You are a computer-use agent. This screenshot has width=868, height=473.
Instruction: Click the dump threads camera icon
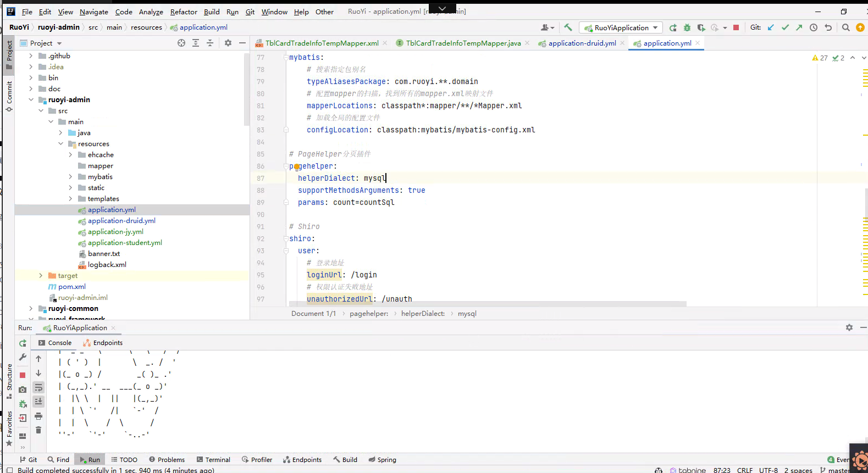click(23, 389)
